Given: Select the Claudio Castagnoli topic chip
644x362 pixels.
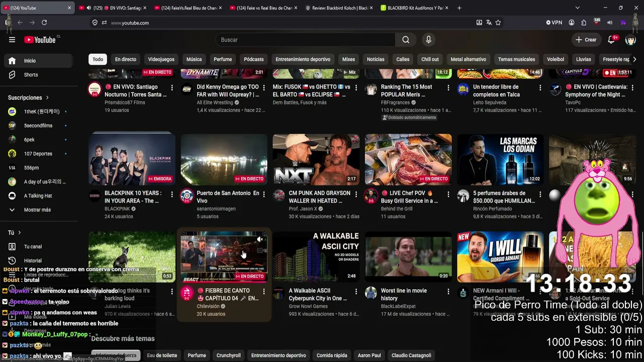Looking at the screenshot, I should [x=411, y=355].
